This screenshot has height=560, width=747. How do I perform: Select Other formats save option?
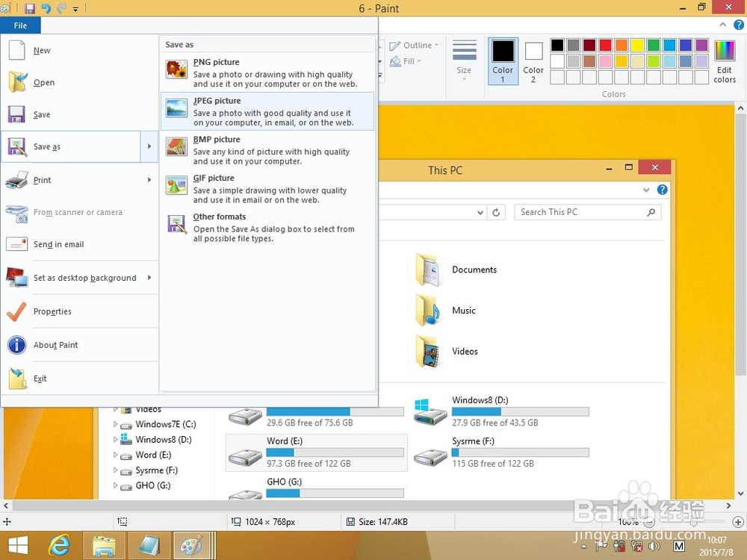[267, 227]
